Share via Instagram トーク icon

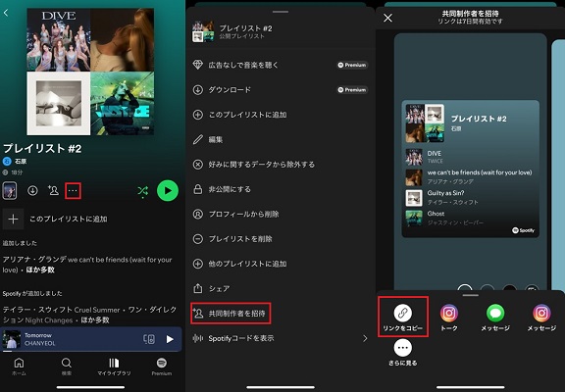point(449,314)
